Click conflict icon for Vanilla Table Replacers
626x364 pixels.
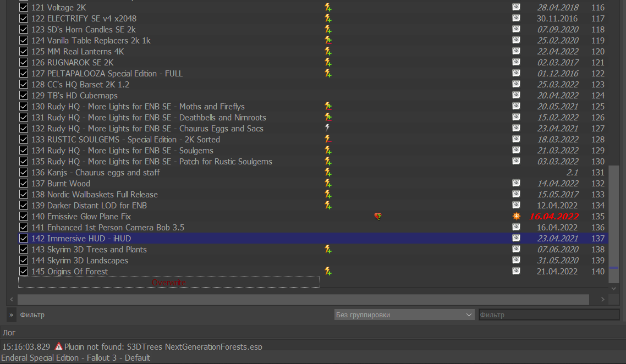point(328,40)
